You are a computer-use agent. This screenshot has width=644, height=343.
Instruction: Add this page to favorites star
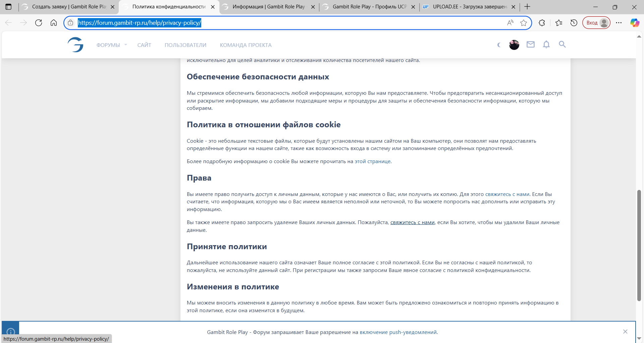pos(524,23)
